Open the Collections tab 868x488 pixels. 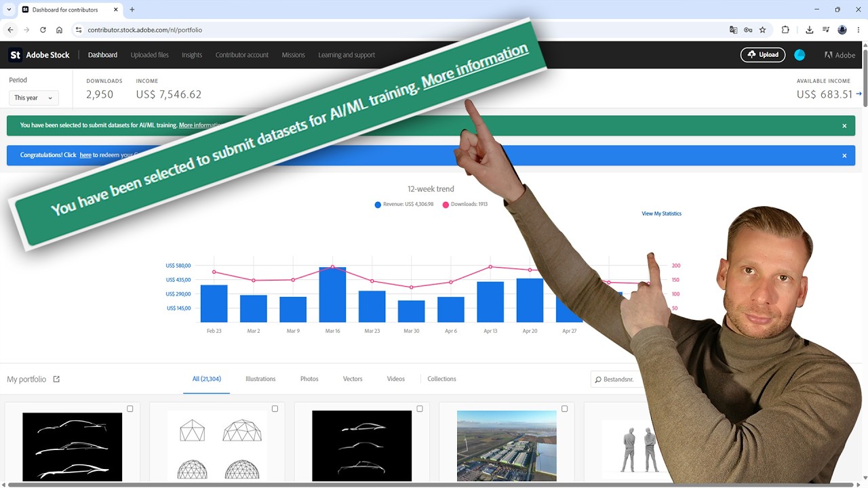[x=441, y=379]
